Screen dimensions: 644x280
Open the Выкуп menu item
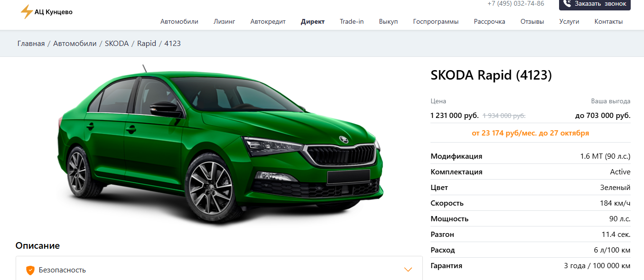coord(389,21)
